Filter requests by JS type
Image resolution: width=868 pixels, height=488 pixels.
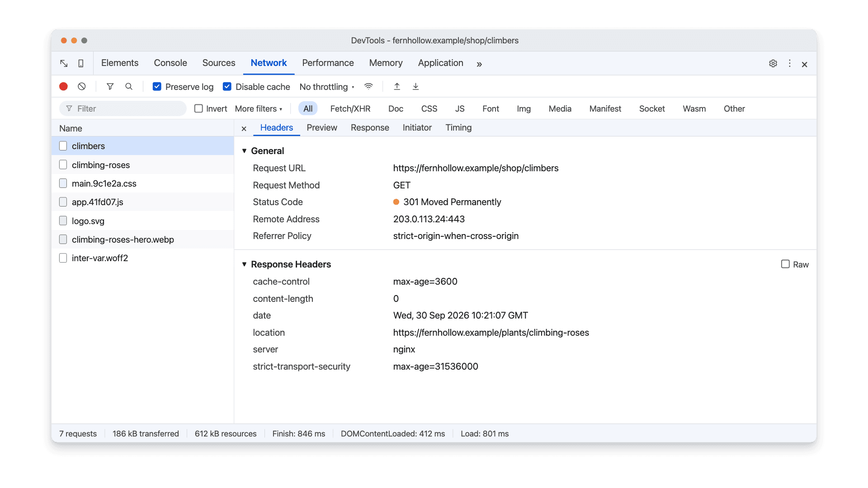[460, 109]
